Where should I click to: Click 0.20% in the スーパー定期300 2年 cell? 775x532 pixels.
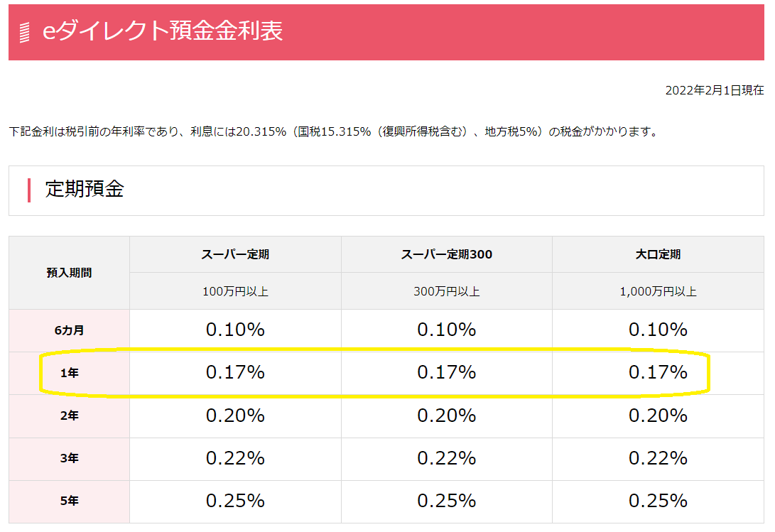pos(447,416)
